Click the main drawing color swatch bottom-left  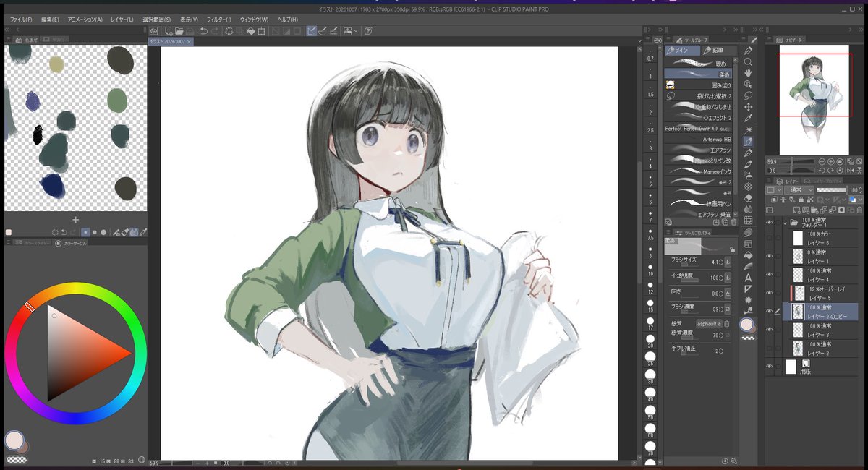point(13,440)
